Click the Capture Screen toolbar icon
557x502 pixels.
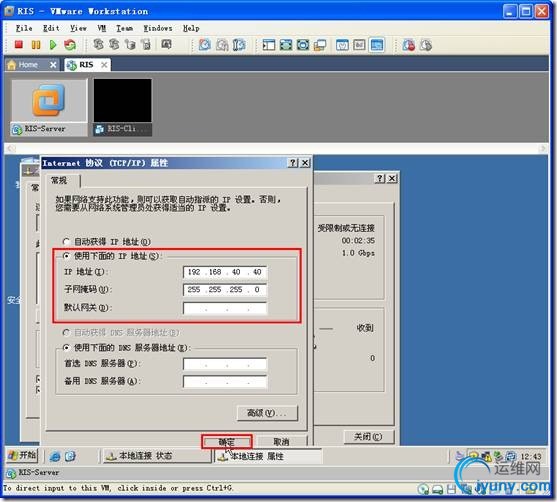[x=167, y=44]
